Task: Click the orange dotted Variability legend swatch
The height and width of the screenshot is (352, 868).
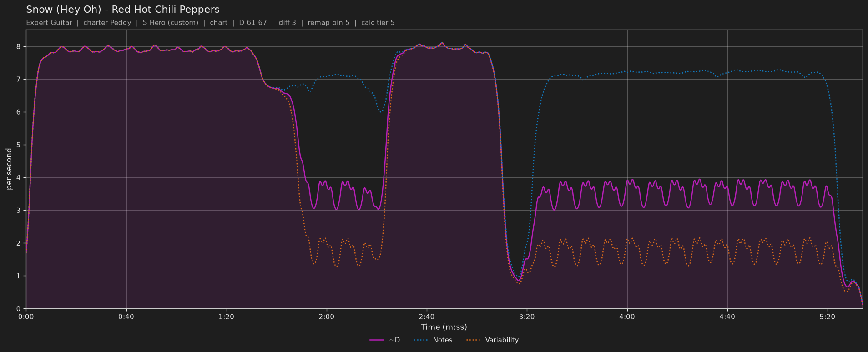Action: coord(474,340)
